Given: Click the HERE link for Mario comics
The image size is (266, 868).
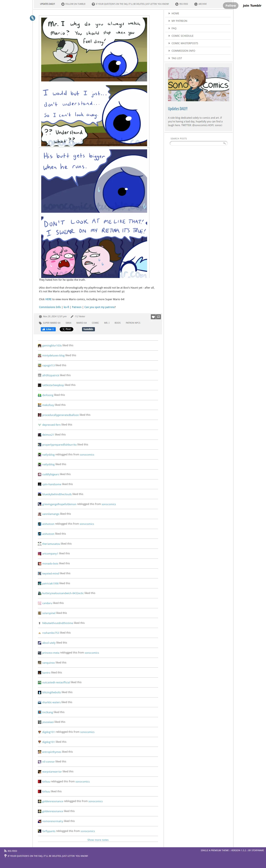Looking at the screenshot, I should [x=48, y=299].
